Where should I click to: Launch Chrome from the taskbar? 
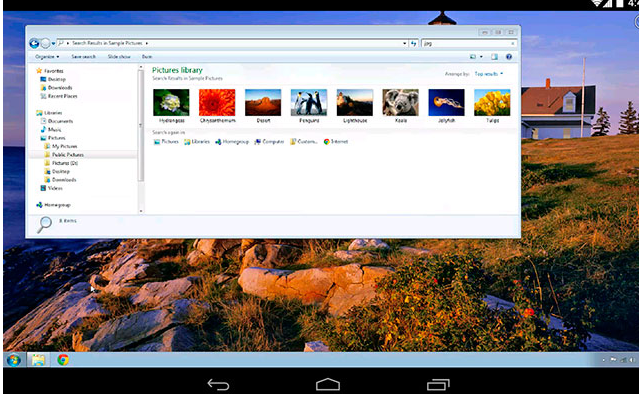tap(63, 360)
